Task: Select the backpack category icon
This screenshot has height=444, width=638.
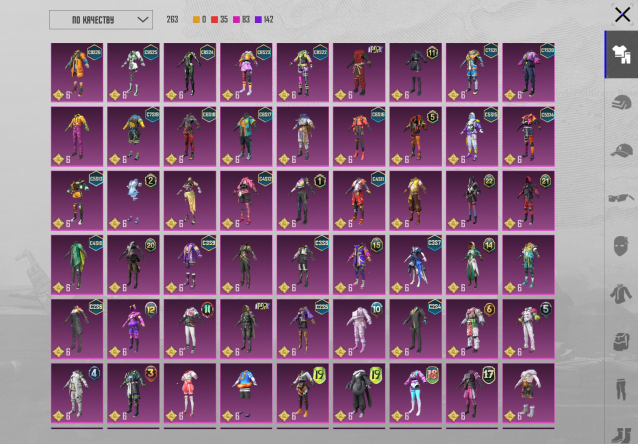Action: (620, 341)
